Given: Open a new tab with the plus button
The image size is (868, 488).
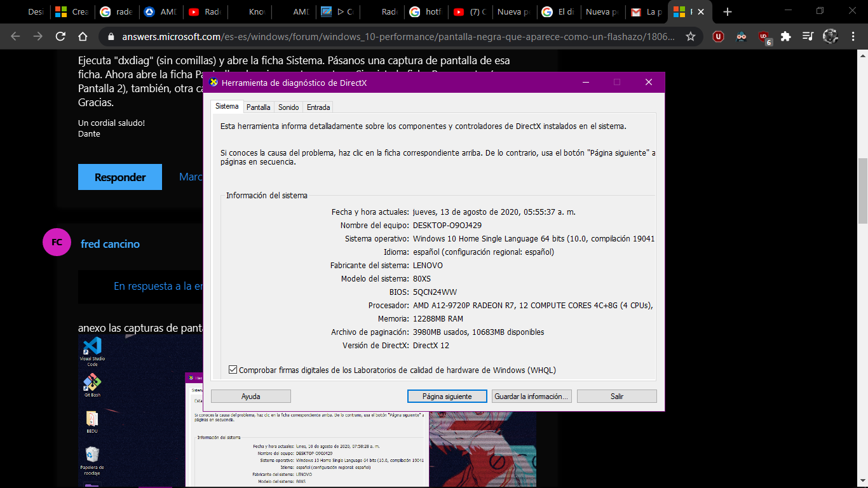Looking at the screenshot, I should 728,12.
